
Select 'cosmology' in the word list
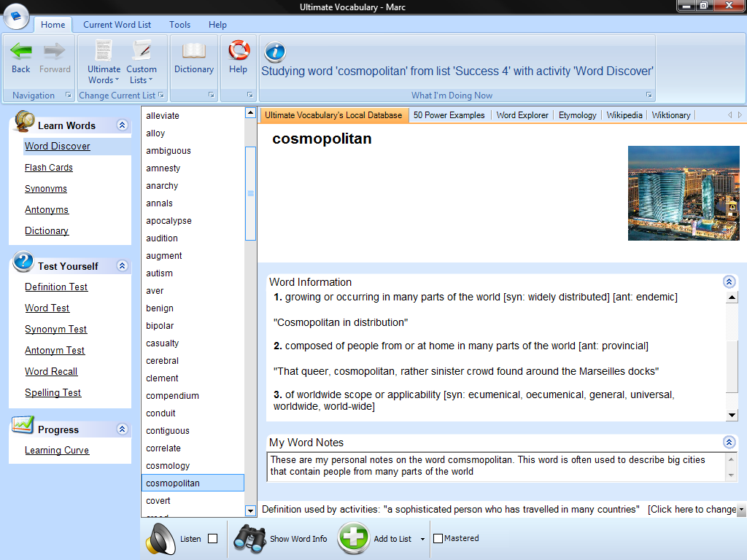[x=193, y=466]
